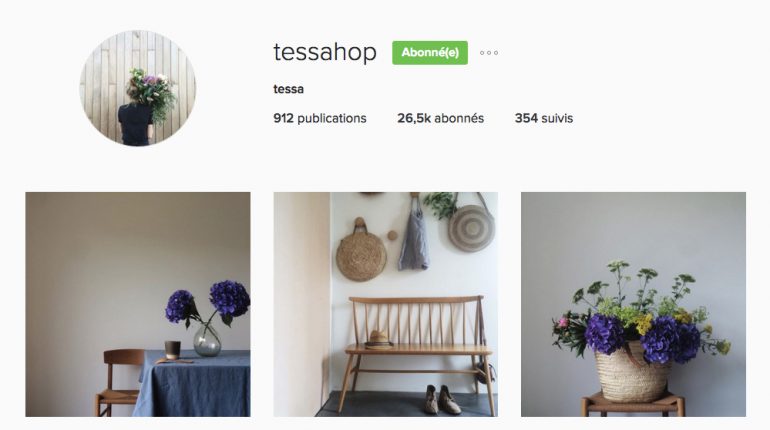770x430 pixels.
Task: Click the tessahop username heading
Action: point(325,52)
